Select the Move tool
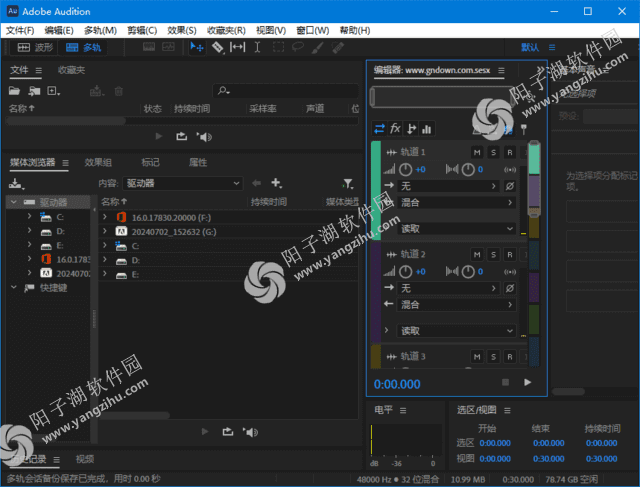This screenshot has width=640, height=487. (x=197, y=47)
